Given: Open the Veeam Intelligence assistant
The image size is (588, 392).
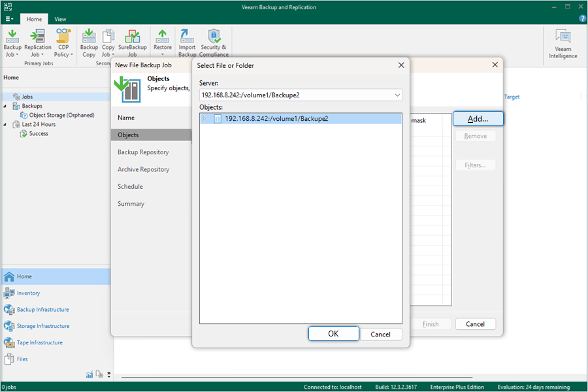Looking at the screenshot, I should point(563,44).
